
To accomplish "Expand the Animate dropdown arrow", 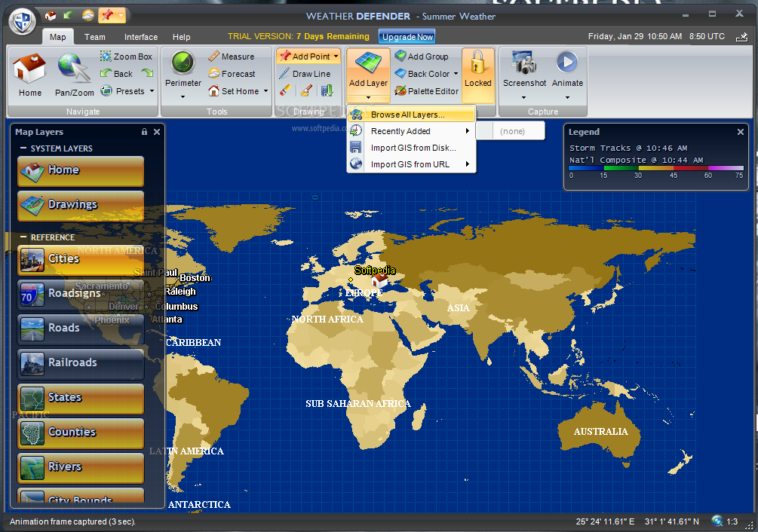I will point(567,97).
